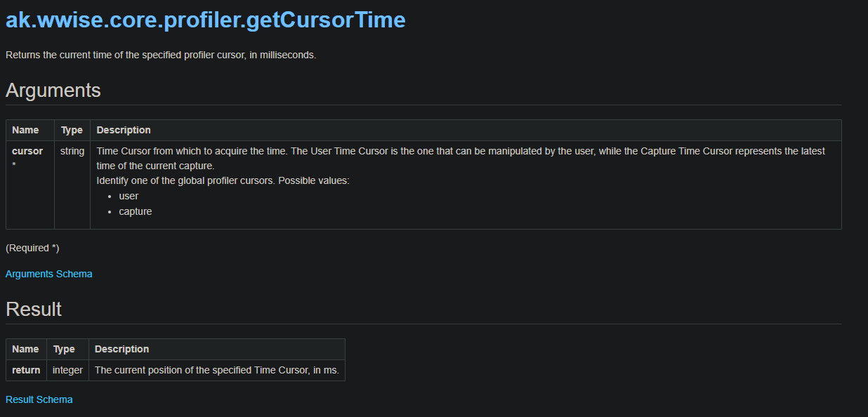Select the cursor argument name cell

30,185
